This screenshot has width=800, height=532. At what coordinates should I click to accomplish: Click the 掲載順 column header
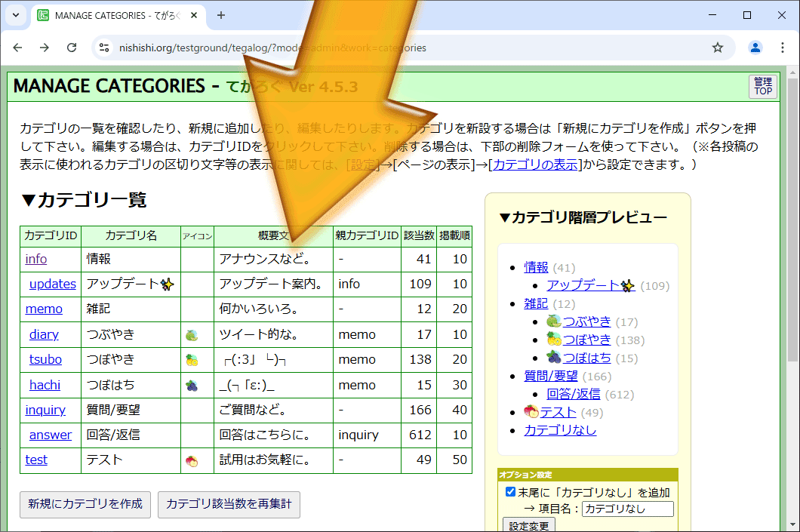(x=454, y=236)
